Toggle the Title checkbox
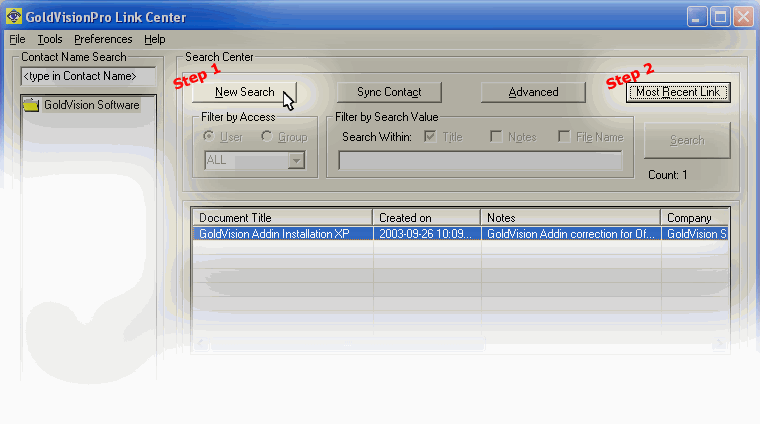This screenshot has height=424, width=760. 430,137
